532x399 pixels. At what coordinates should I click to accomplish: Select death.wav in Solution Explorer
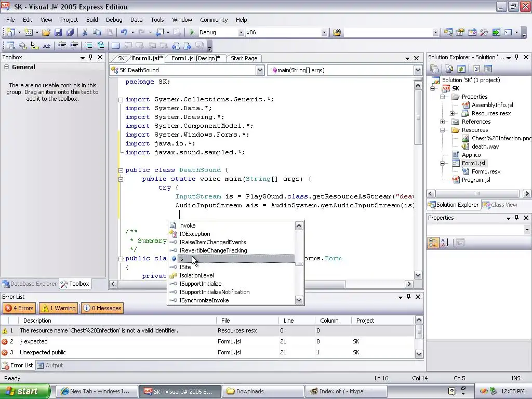485,147
